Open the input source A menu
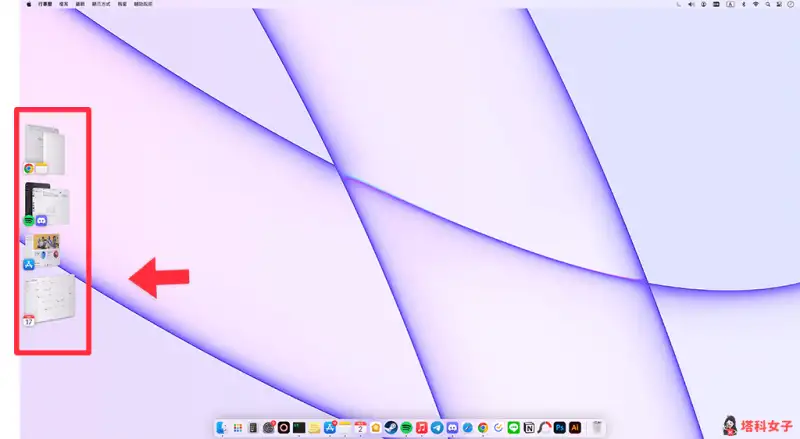Screen dimensions: 800x439 click(x=730, y=4)
